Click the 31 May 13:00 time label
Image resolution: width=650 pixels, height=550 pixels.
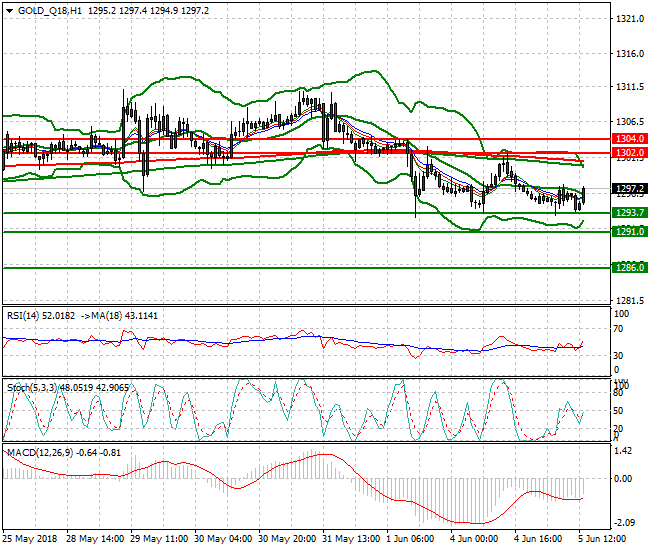(351, 539)
